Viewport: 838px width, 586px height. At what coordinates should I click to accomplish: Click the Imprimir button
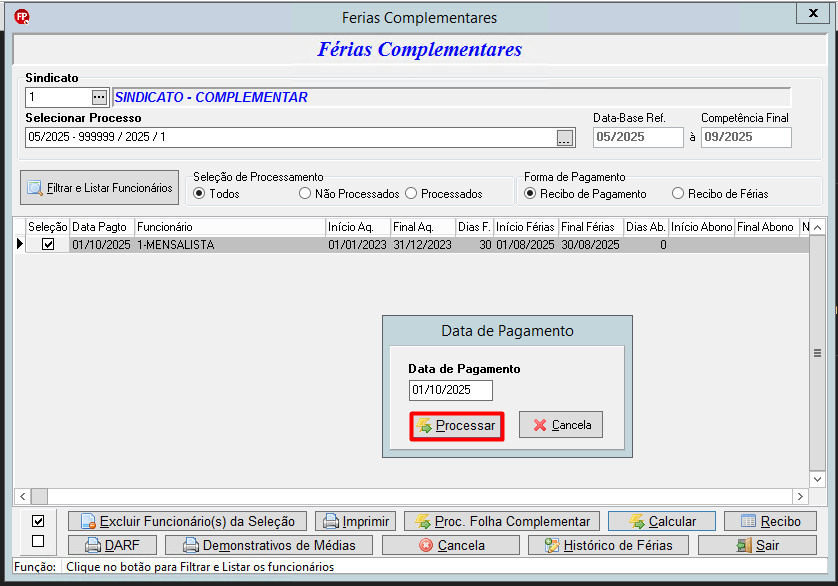tap(355, 521)
